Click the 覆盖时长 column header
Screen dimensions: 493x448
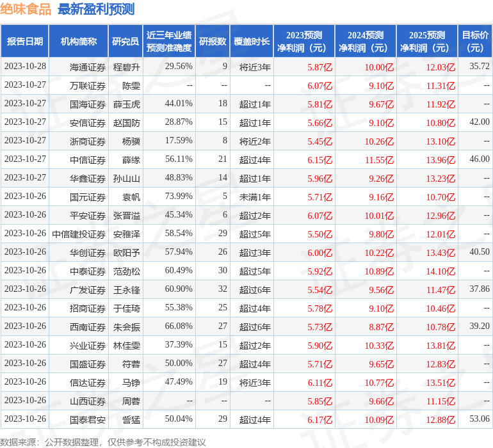[x=252, y=41]
